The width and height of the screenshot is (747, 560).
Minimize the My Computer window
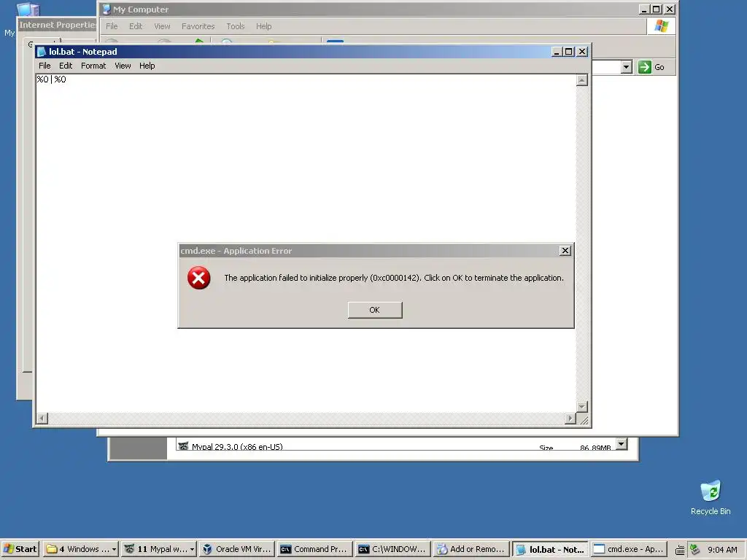[644, 9]
